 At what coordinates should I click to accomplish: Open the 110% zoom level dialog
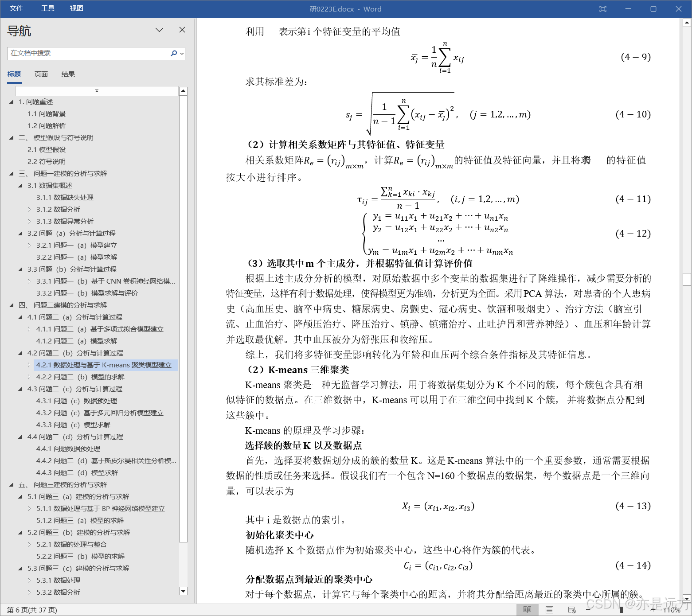672,610
